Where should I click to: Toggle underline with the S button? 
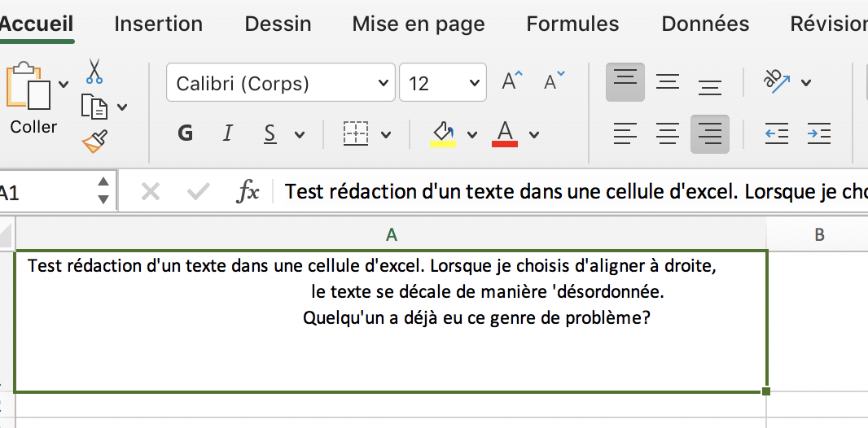click(270, 133)
